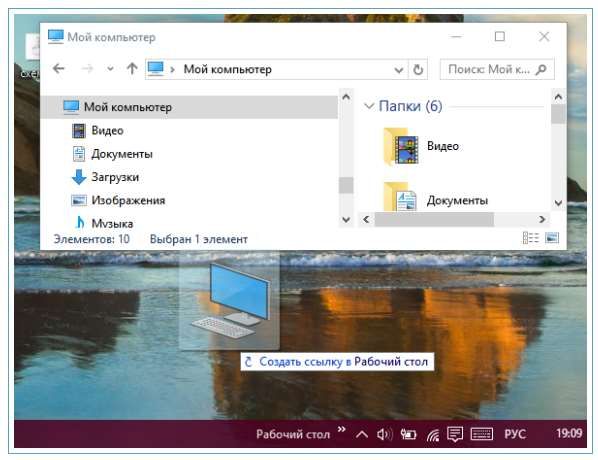The width and height of the screenshot is (598, 460).
Task: Click the forward navigation arrow
Action: 87,69
